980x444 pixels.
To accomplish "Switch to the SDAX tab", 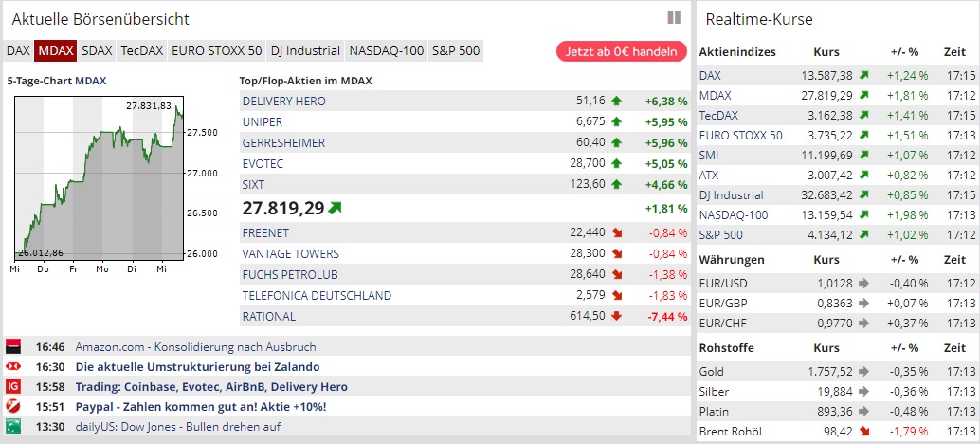I will click(97, 51).
